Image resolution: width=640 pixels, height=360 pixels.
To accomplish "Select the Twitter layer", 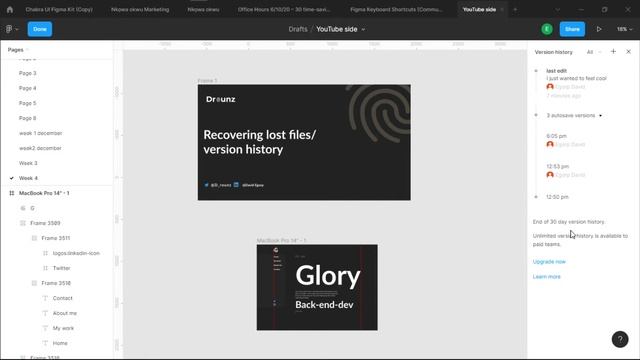I will (61, 268).
